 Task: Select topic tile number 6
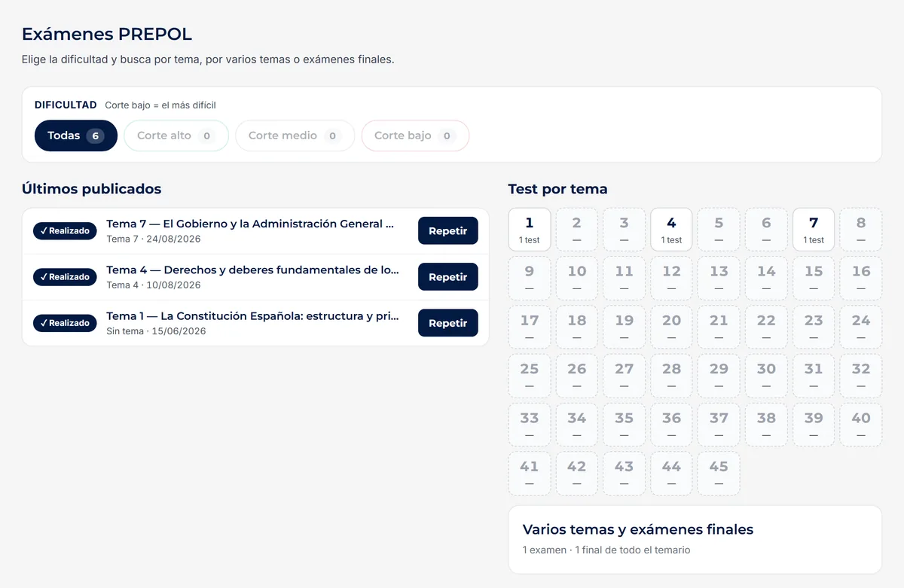click(766, 230)
